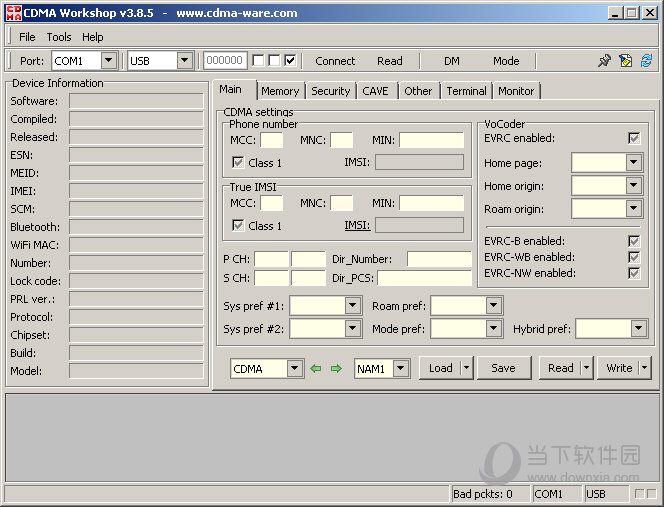Click Connect in the toolbar
Viewport: 664px width, 507px height.
pyautogui.click(x=335, y=61)
